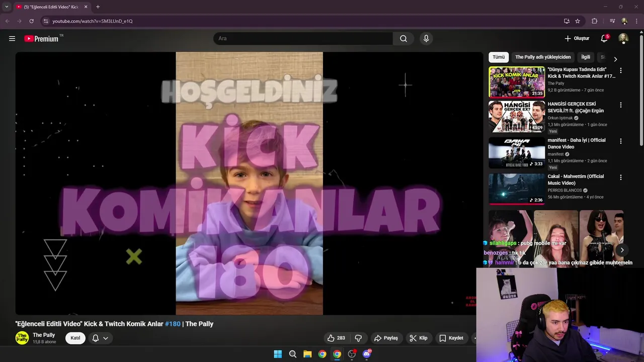Click the Katıl join button
Image resolution: width=644 pixels, height=362 pixels.
tap(75, 338)
